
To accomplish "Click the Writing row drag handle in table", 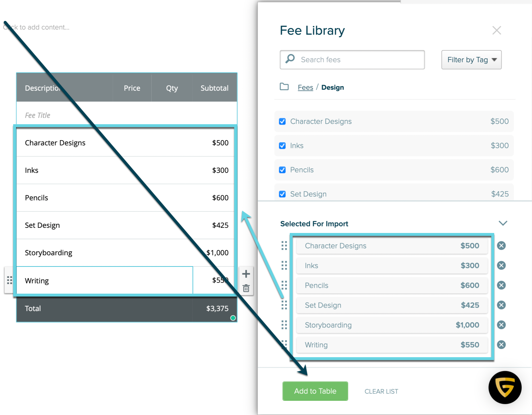I will pos(9,280).
